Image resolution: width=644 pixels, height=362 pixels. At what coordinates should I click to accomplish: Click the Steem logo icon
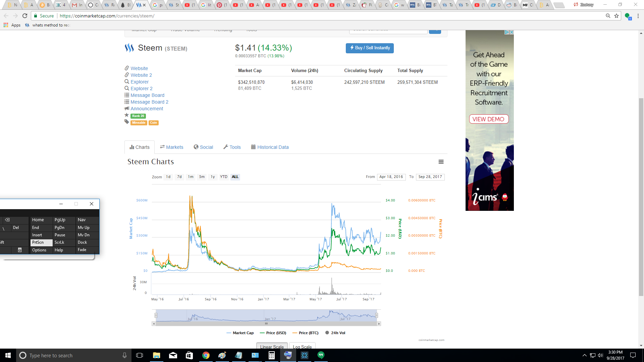tap(129, 48)
